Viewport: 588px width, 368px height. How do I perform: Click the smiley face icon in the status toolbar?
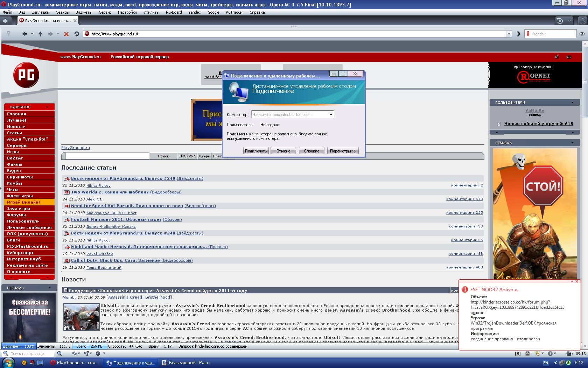(527, 354)
